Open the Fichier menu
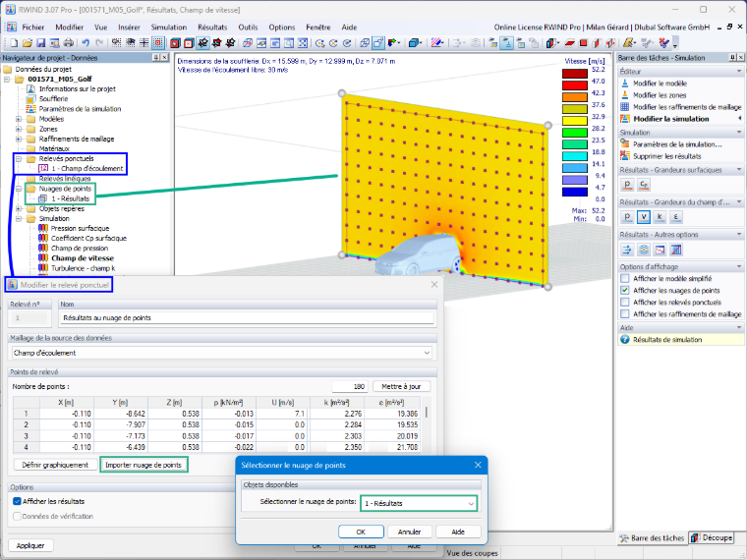The width and height of the screenshot is (747, 560). (x=32, y=28)
